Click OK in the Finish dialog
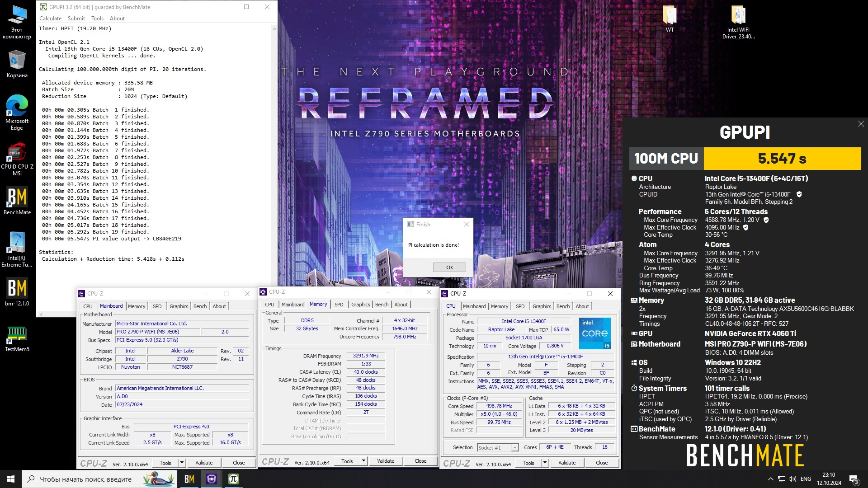868x488 pixels. pyautogui.click(x=449, y=267)
